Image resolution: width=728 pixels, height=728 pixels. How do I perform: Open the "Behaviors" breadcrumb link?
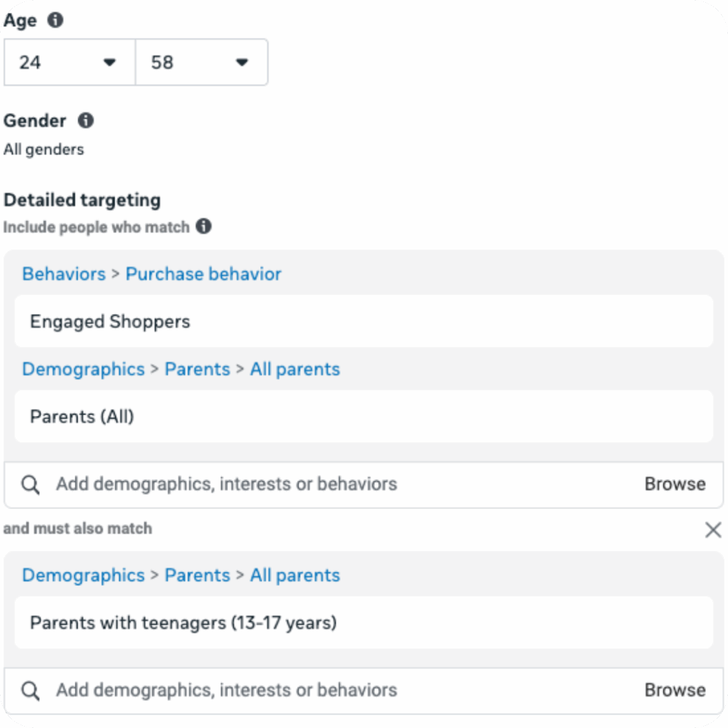[63, 274]
